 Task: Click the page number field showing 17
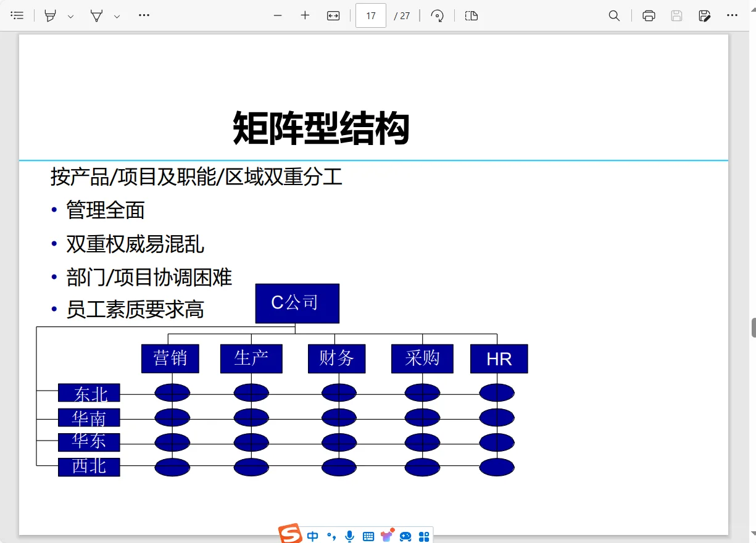point(371,15)
